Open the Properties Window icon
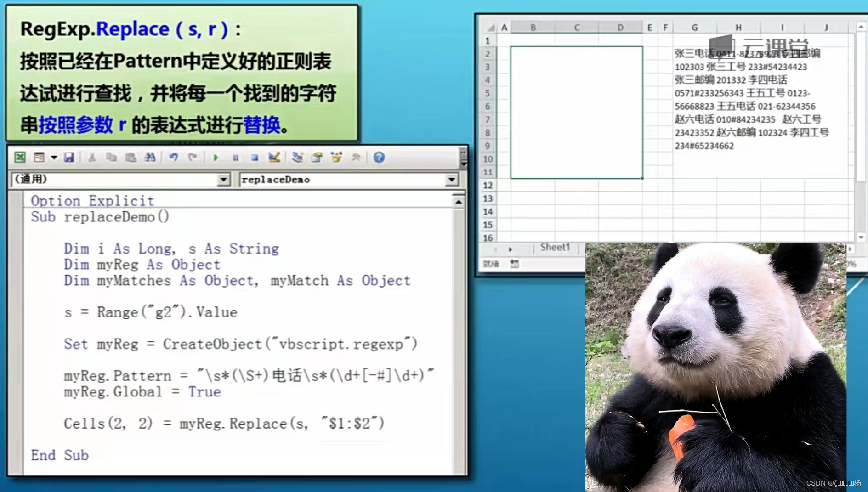The height and width of the screenshot is (492, 868). click(317, 158)
